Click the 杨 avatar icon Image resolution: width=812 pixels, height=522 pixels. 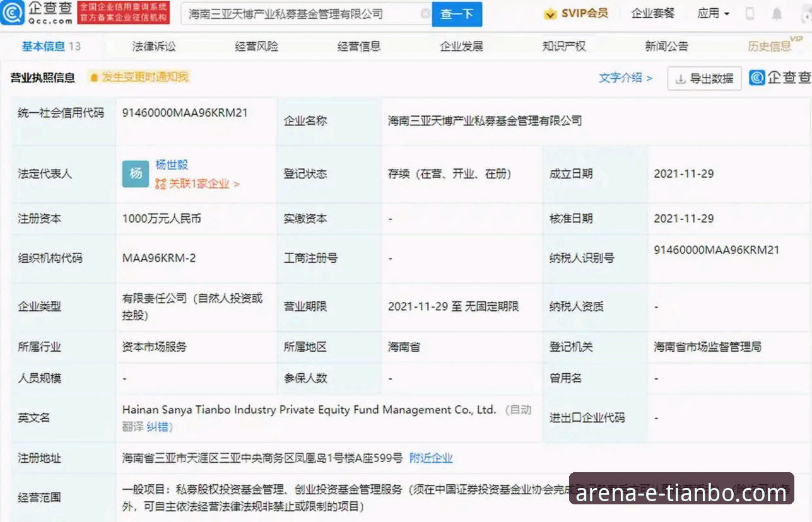click(x=136, y=173)
